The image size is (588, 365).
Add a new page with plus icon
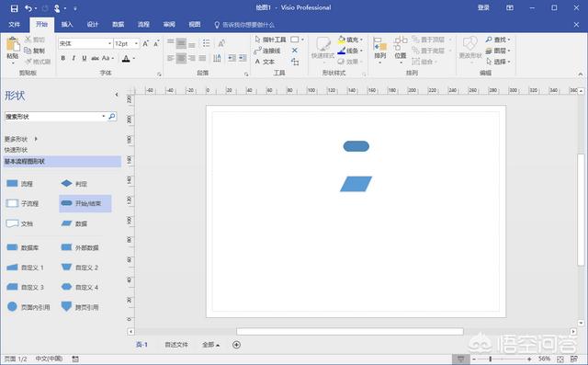tap(236, 345)
